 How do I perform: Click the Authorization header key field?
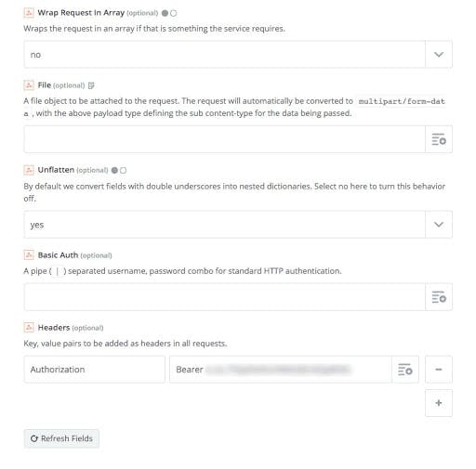click(95, 370)
